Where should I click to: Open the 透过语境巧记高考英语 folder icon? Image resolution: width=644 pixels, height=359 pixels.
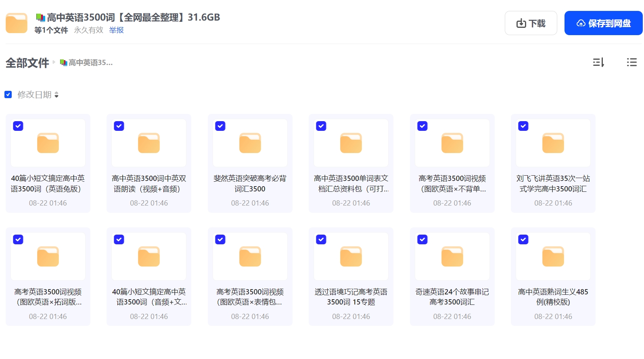[351, 256]
